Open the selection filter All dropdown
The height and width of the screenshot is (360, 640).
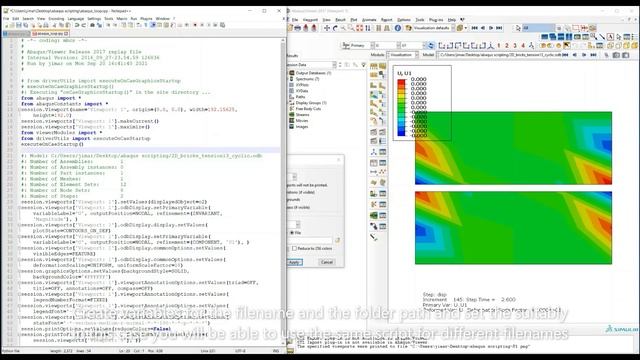click(538, 28)
